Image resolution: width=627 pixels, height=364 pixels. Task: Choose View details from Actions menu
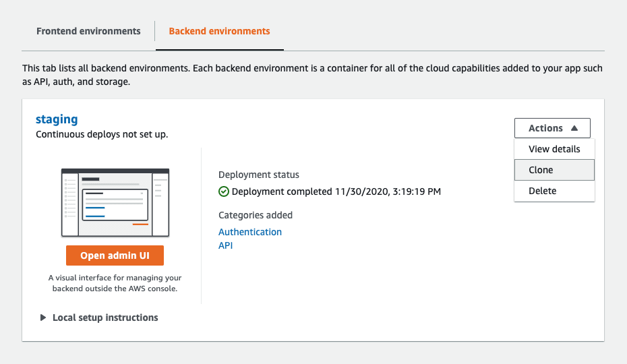[554, 149]
